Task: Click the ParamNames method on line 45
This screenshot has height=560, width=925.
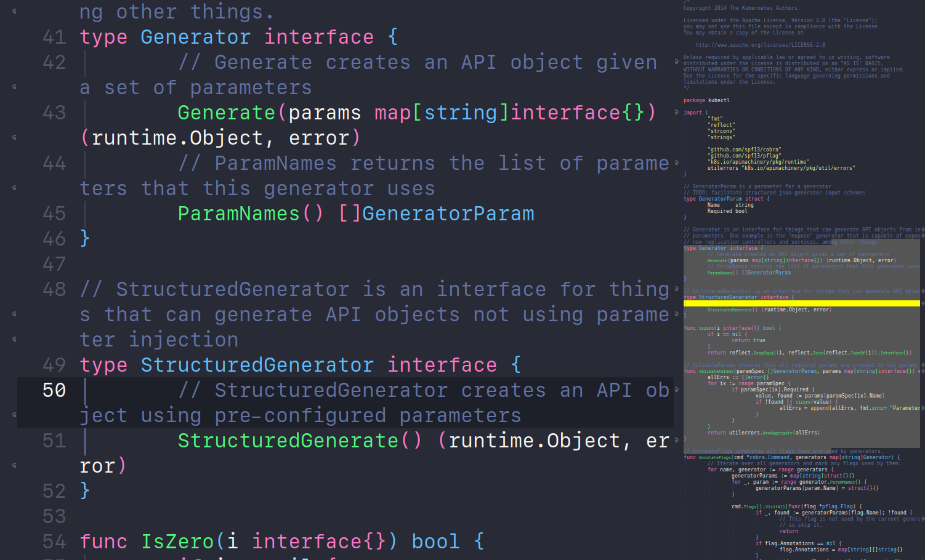Action: click(239, 214)
